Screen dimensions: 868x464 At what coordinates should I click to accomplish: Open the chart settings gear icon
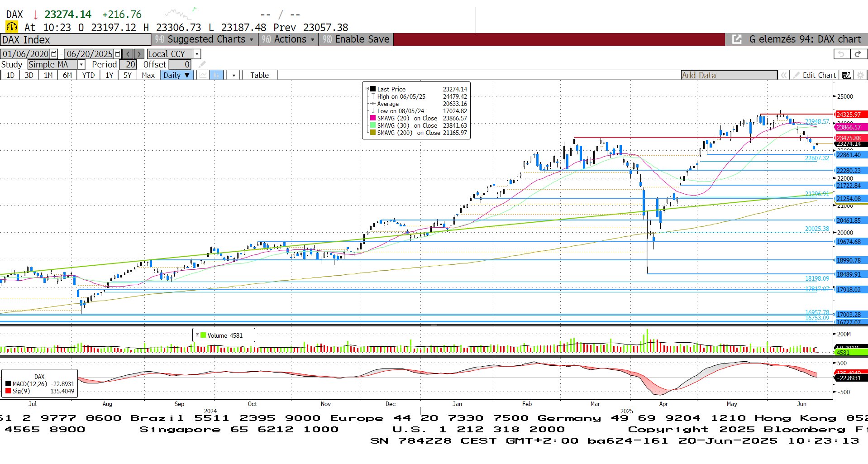click(860, 75)
